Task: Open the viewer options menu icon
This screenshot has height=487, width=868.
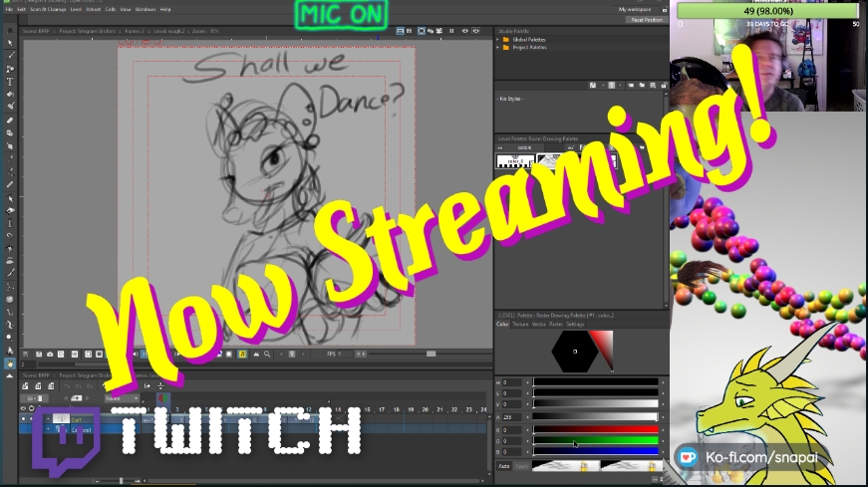Action: pyautogui.click(x=26, y=355)
